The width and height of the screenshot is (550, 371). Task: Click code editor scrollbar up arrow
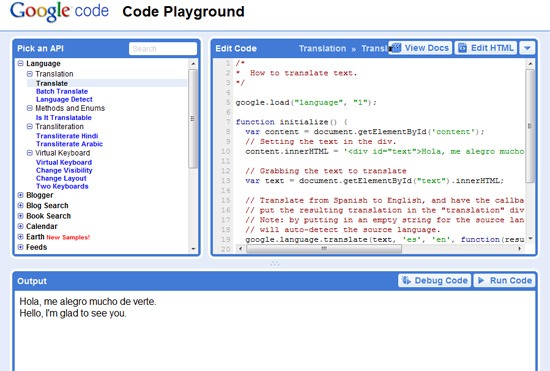530,64
